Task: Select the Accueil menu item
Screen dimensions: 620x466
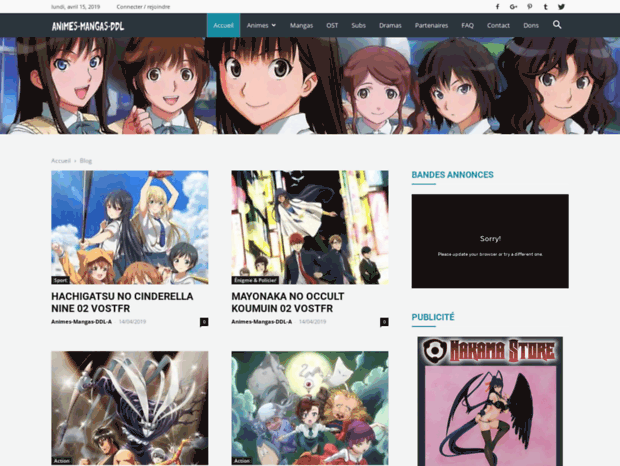Action: click(x=223, y=25)
